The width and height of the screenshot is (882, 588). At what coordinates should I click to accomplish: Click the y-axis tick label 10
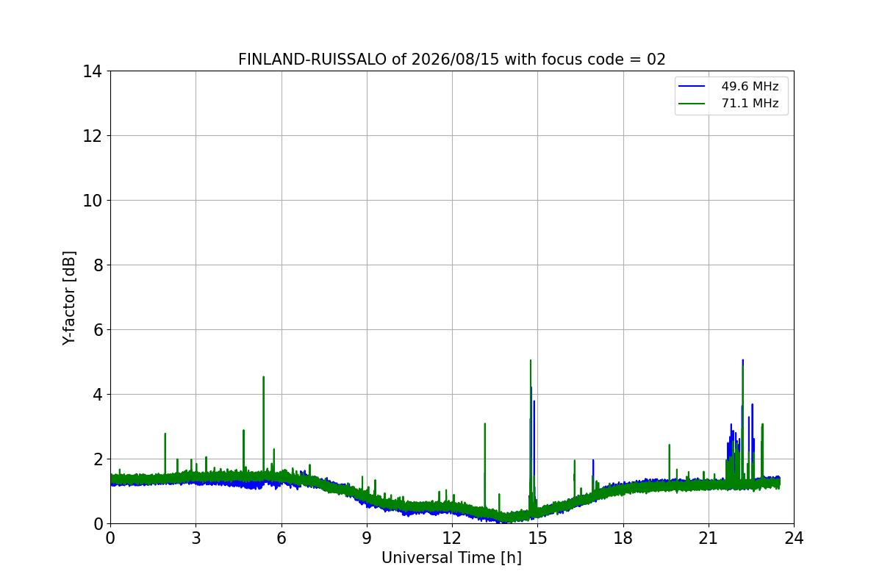coord(92,201)
